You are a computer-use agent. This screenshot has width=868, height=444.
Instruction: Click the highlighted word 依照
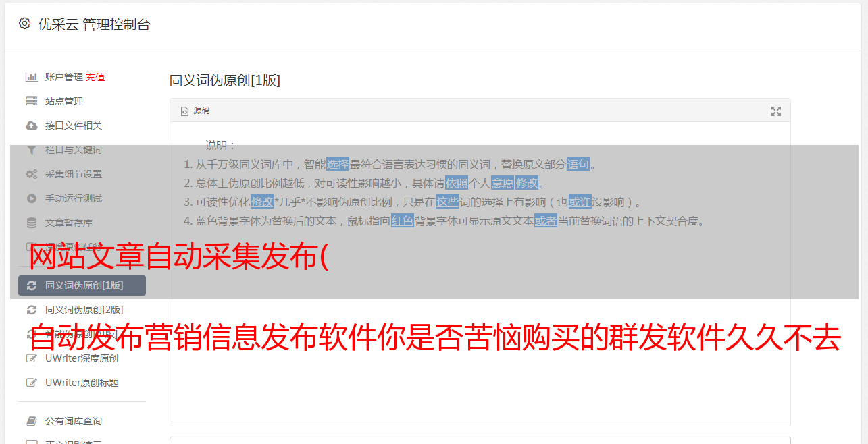point(457,183)
